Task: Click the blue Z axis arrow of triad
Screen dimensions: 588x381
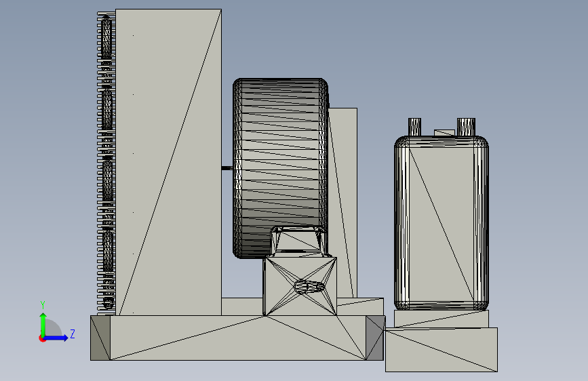Action: pyautogui.click(x=58, y=338)
